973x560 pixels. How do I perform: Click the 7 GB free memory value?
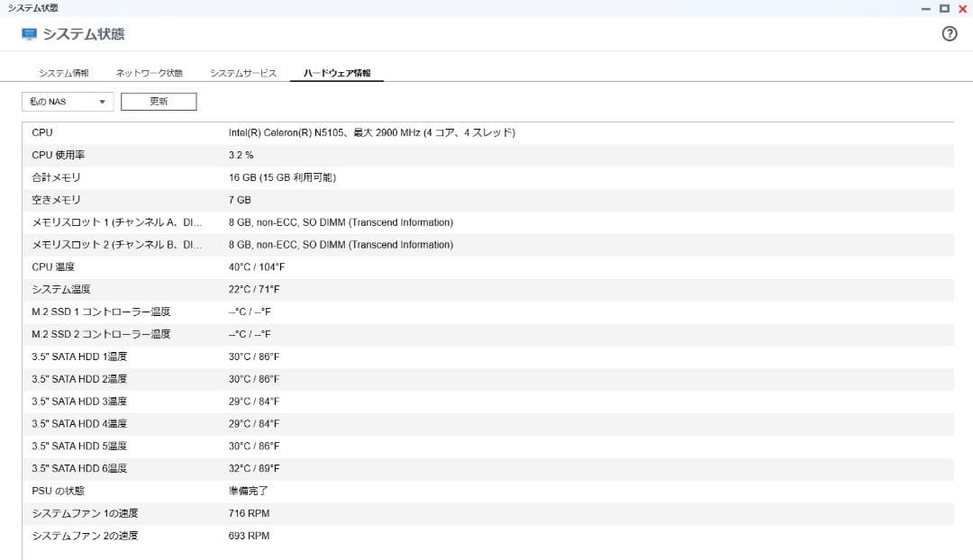(240, 200)
